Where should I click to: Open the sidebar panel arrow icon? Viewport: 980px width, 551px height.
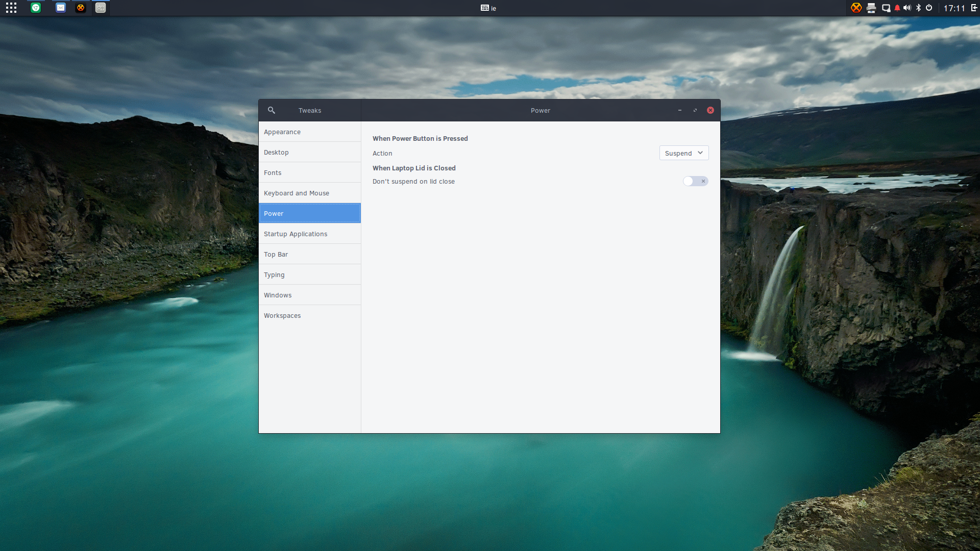tap(974, 8)
